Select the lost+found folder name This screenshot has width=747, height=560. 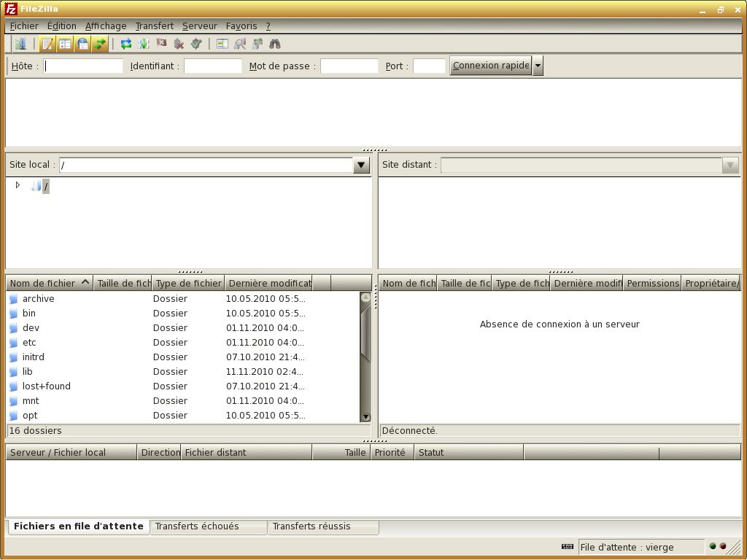pos(46,386)
